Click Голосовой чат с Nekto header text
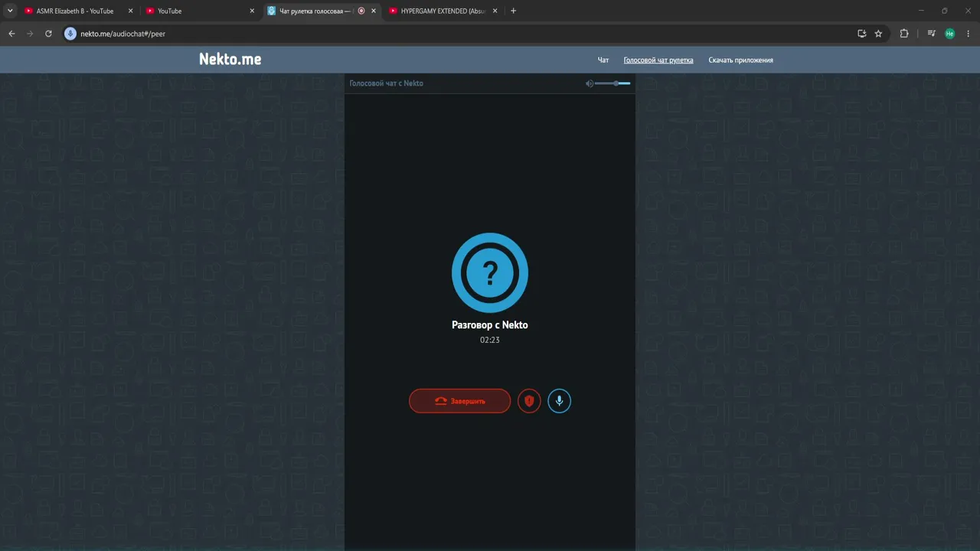Screen dimensions: 980x551 (x=386, y=83)
